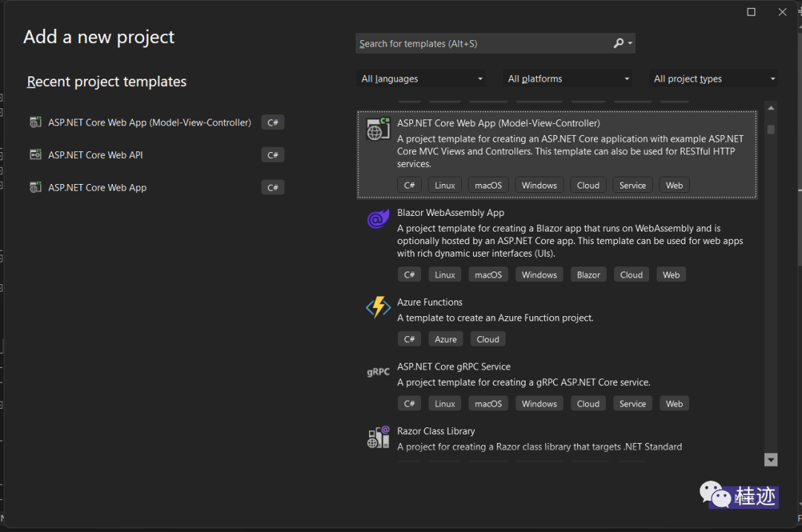
Task: Click Windows tag on Blazor WebAssembly template
Action: tap(539, 275)
